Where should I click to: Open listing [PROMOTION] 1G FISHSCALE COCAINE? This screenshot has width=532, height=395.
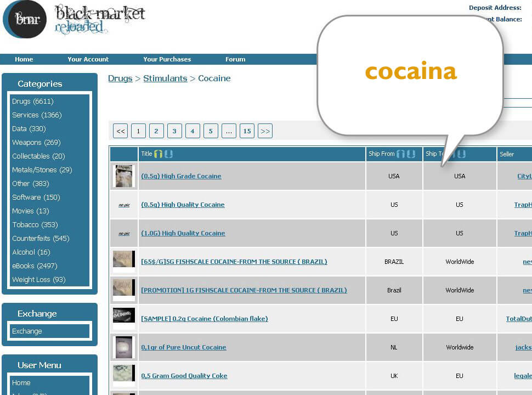pyautogui.click(x=244, y=290)
